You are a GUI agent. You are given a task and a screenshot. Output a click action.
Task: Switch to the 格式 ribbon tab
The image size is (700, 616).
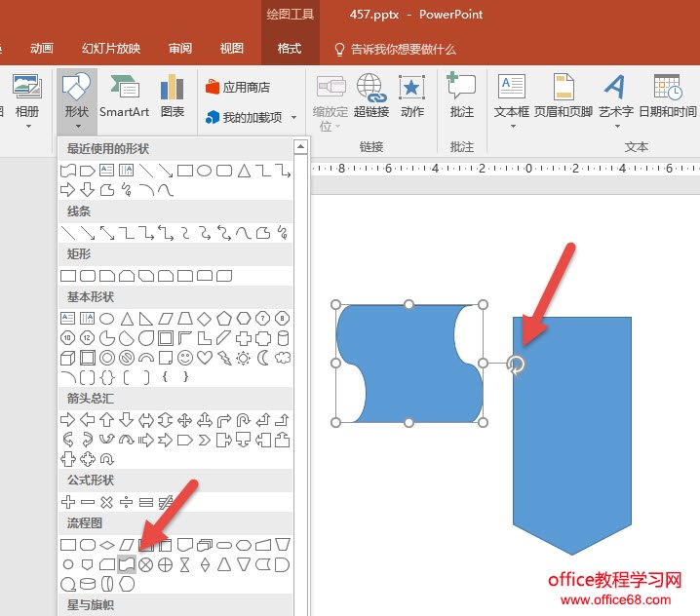tap(290, 49)
